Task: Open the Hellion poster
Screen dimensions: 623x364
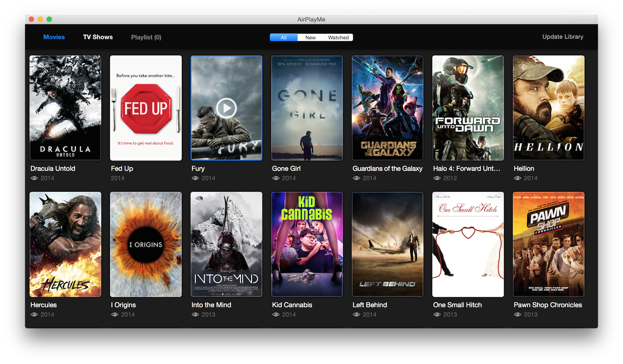Action: point(549,108)
